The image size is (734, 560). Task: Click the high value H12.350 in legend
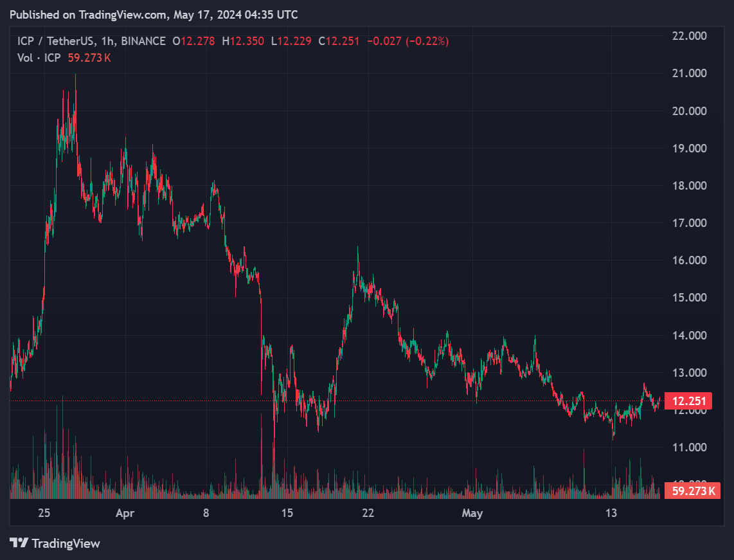(x=243, y=41)
